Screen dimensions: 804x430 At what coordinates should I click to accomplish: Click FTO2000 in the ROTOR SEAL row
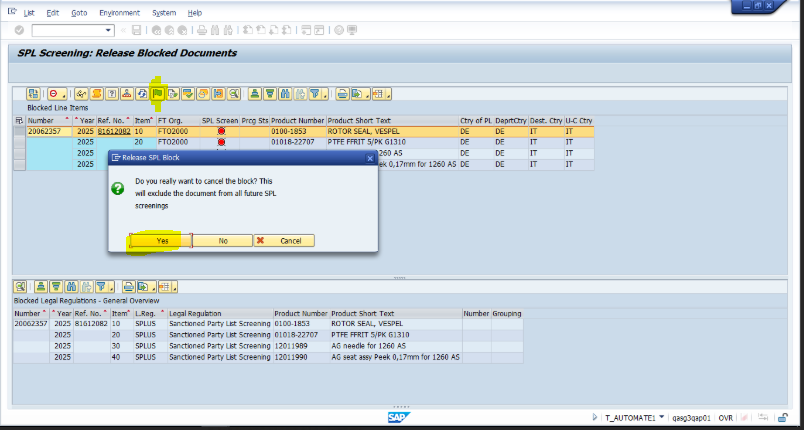pos(173,131)
